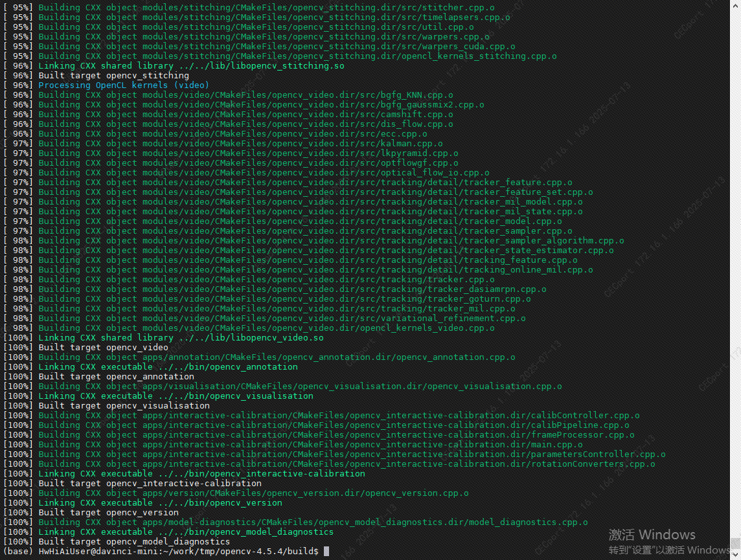Screen dimensions: 741x560
Task: Click the lkpyramid.cpp.o build line
Action: (x=231, y=153)
